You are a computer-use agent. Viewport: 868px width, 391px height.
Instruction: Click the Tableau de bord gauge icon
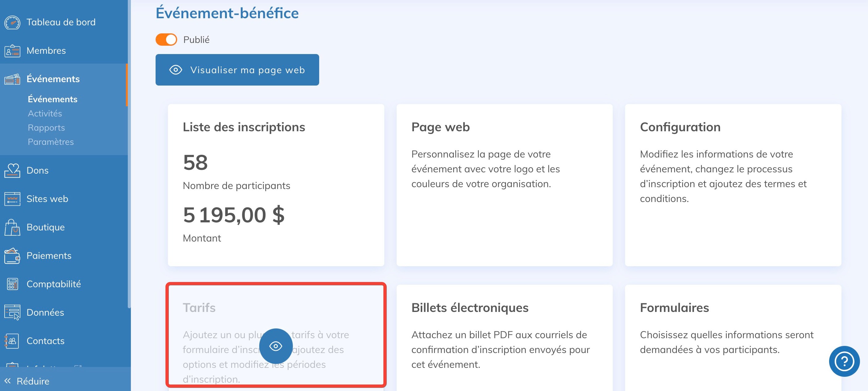[x=12, y=22]
